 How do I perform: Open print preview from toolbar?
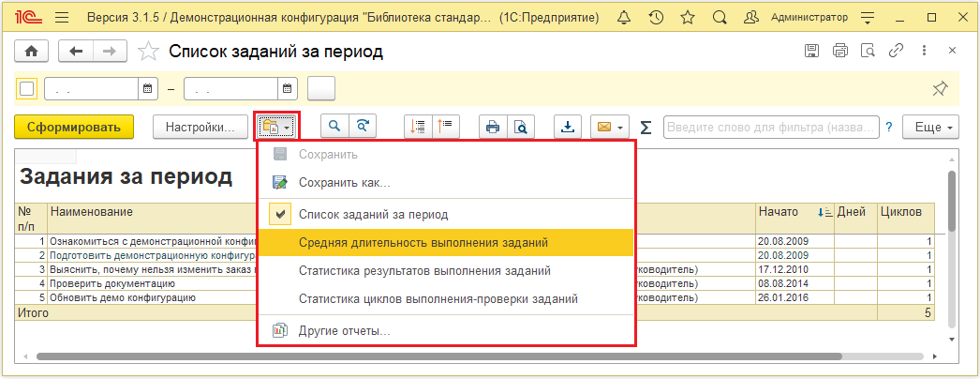[x=521, y=127]
